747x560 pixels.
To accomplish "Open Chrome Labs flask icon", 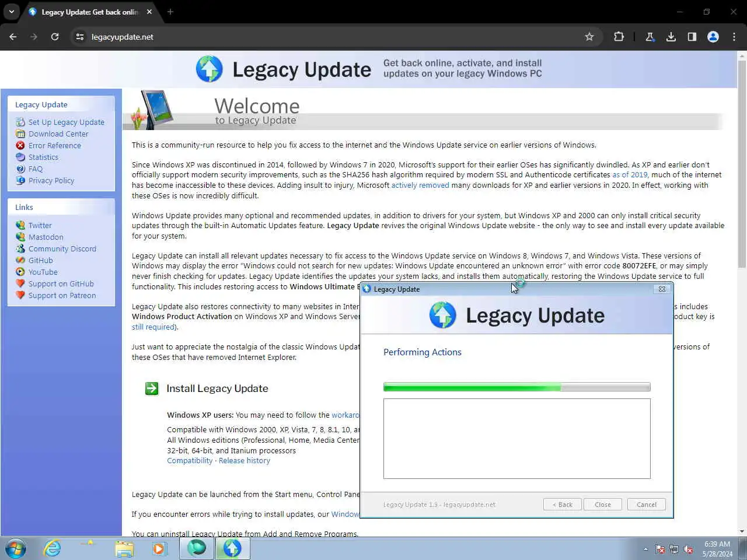I will point(650,37).
